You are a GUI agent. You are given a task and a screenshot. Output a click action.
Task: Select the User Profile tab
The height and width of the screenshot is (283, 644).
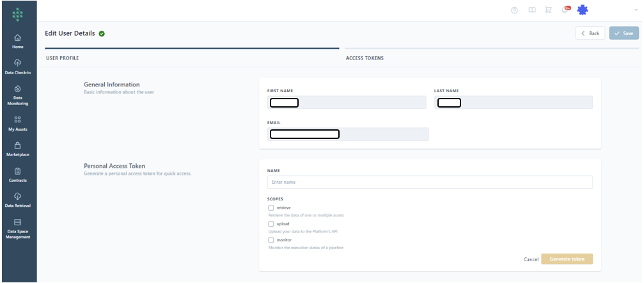click(62, 58)
